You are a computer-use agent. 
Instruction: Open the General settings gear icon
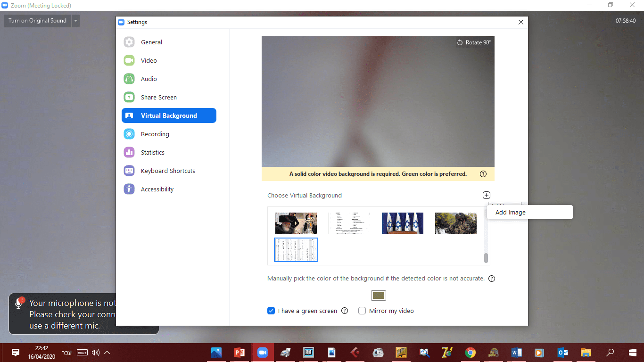coord(129,42)
